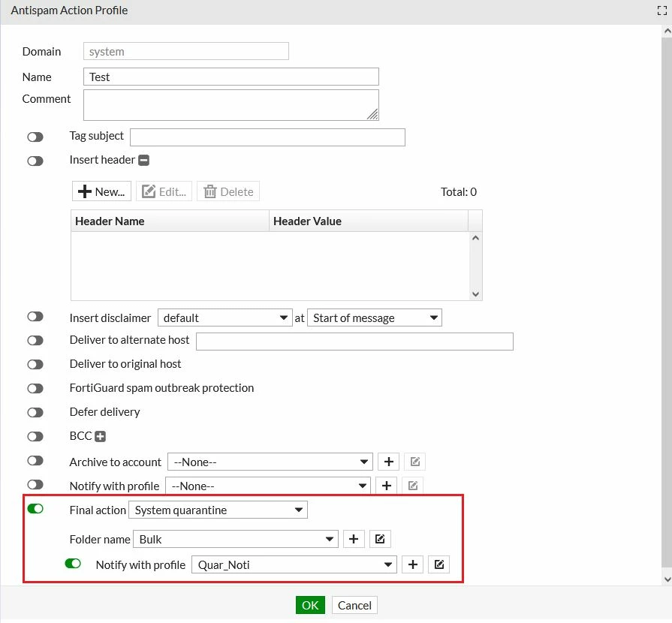Click the Deliver to alternate host field

(354, 342)
